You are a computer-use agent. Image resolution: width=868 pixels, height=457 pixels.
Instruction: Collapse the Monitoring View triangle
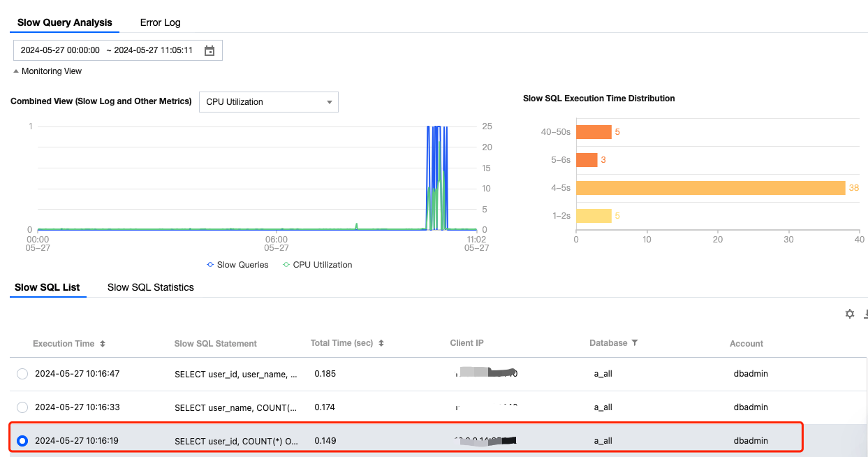coord(16,71)
